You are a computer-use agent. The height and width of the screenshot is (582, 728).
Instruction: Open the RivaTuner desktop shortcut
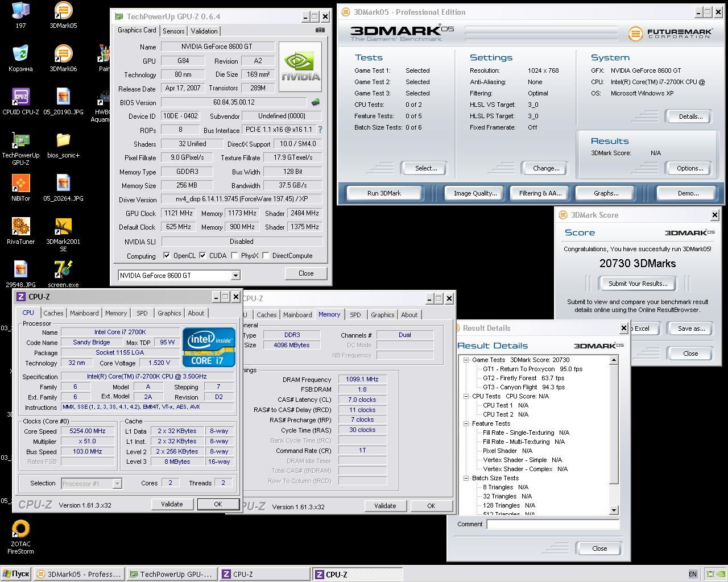pos(20,227)
